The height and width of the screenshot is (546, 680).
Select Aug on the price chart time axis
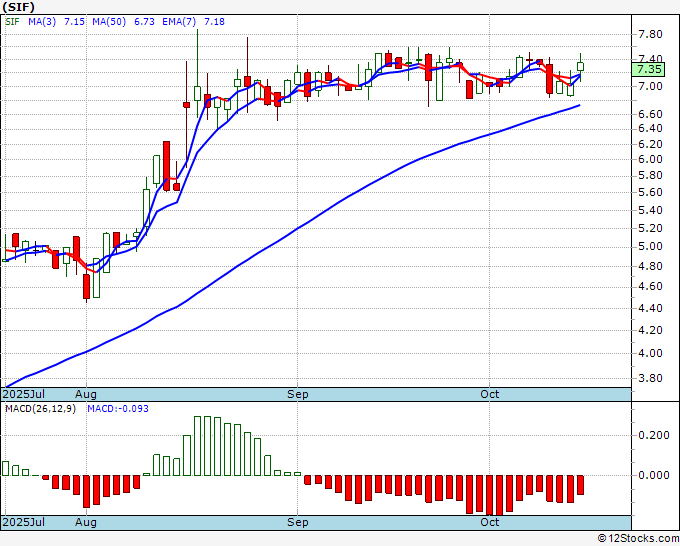coord(85,394)
